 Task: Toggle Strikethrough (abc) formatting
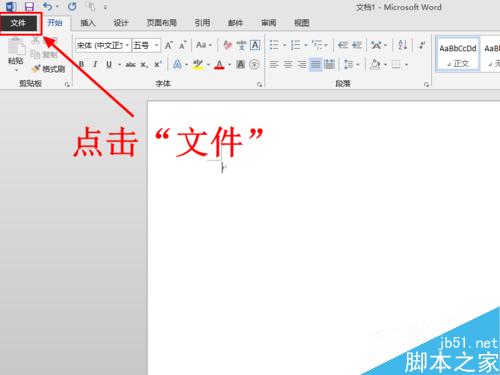click(130, 64)
